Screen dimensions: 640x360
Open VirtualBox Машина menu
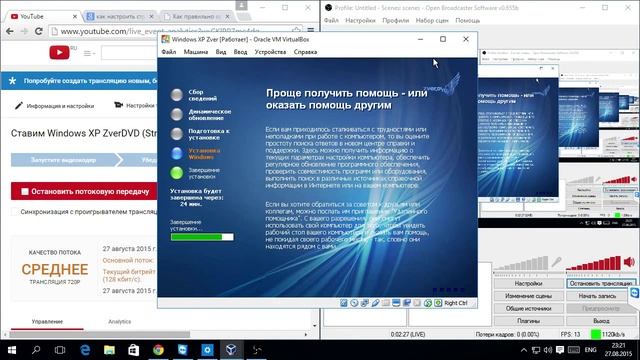click(196, 52)
